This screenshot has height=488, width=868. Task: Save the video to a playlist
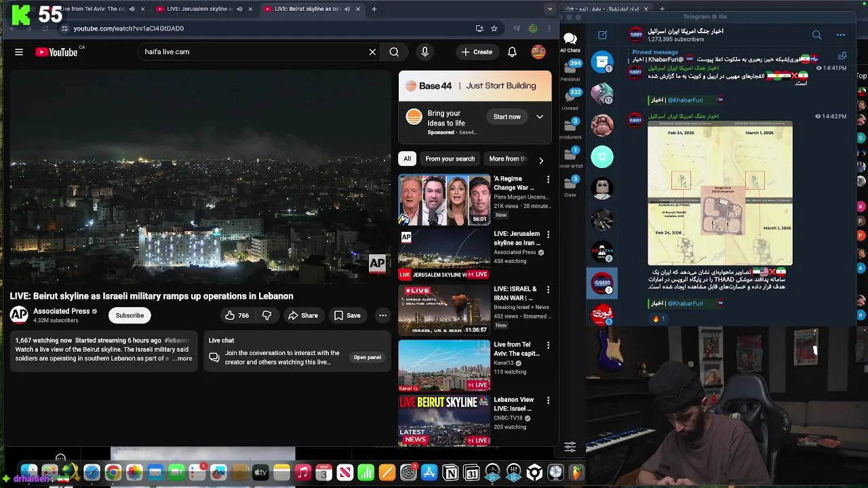(x=347, y=315)
